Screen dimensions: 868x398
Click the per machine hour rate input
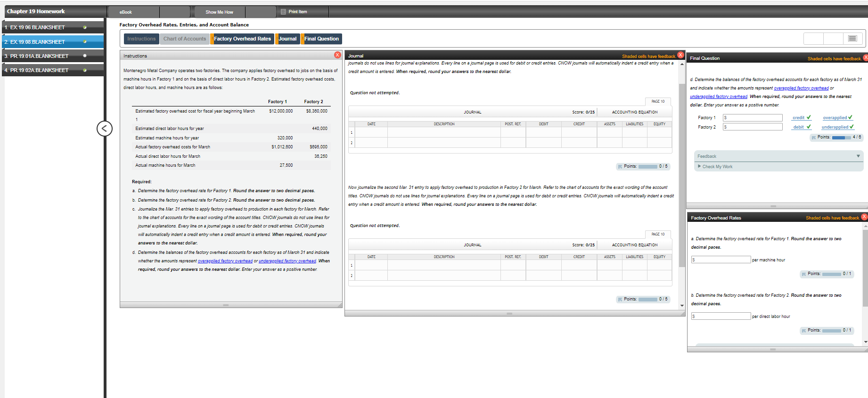click(721, 260)
